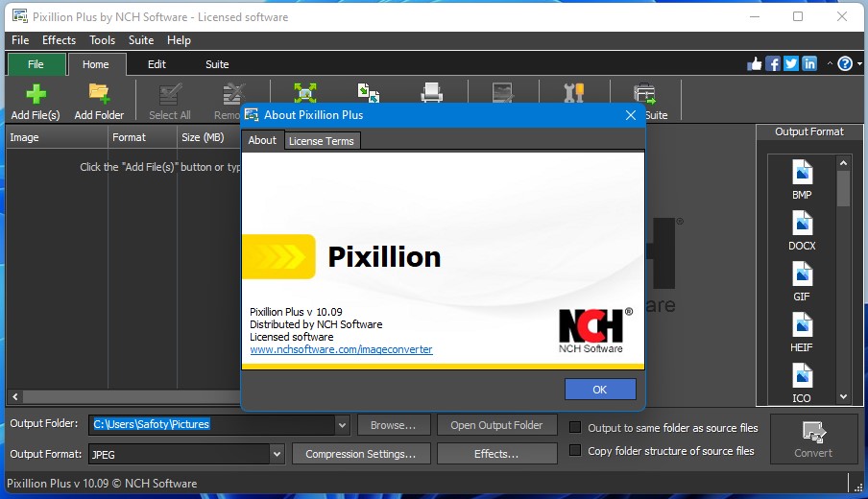Click format list scroll-down arrow
Screen dimensions: 868x499
[x=843, y=396]
